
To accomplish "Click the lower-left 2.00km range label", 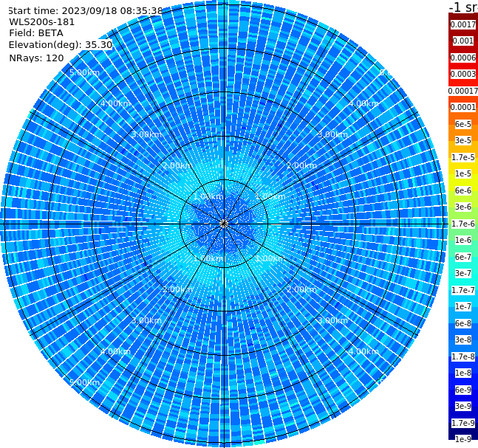I will click(178, 289).
